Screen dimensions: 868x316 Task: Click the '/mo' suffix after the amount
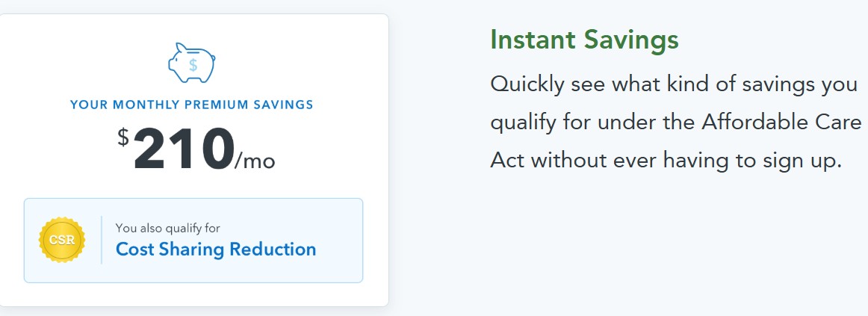[255, 161]
